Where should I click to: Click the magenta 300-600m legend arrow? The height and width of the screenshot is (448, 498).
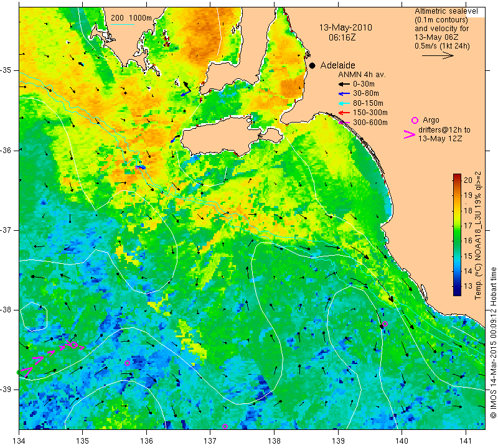[x=344, y=123]
